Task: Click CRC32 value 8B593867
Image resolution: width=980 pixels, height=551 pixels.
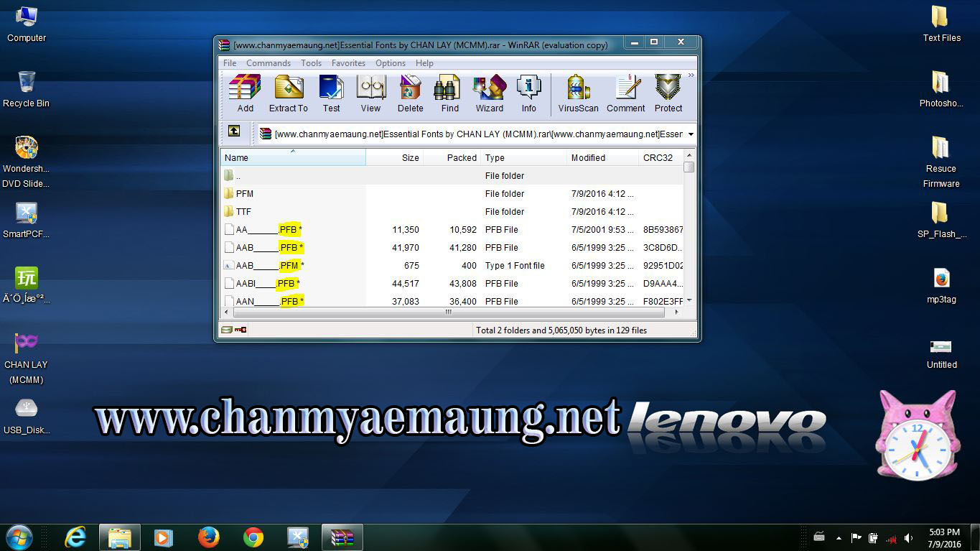Action: pos(663,230)
